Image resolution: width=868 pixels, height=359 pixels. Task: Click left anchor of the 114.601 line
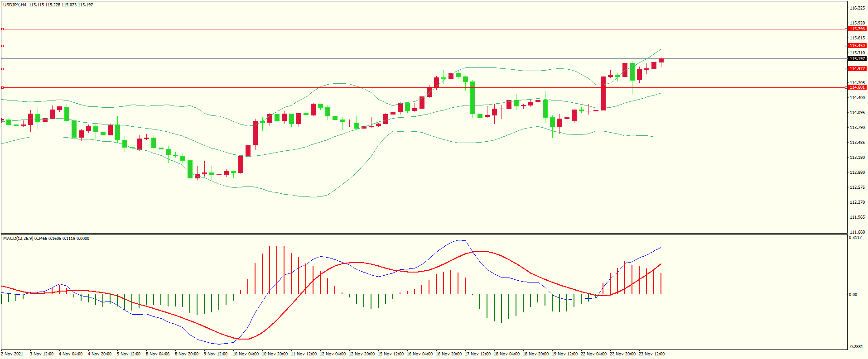(x=3, y=87)
